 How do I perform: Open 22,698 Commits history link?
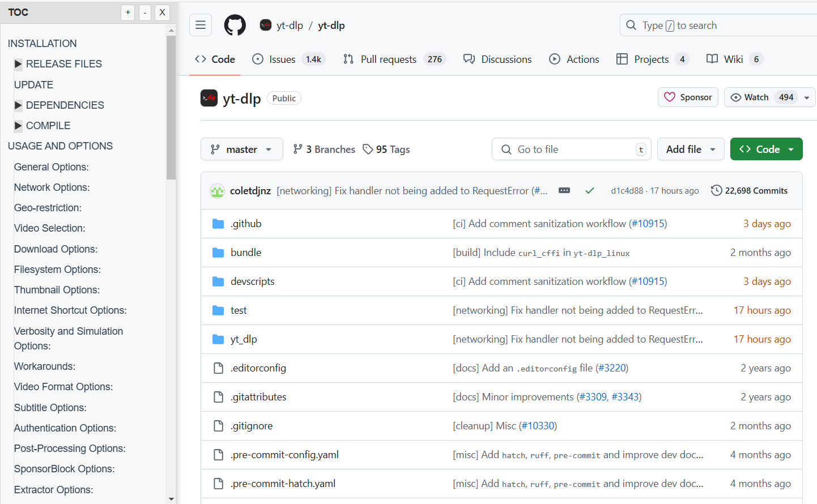coord(749,191)
